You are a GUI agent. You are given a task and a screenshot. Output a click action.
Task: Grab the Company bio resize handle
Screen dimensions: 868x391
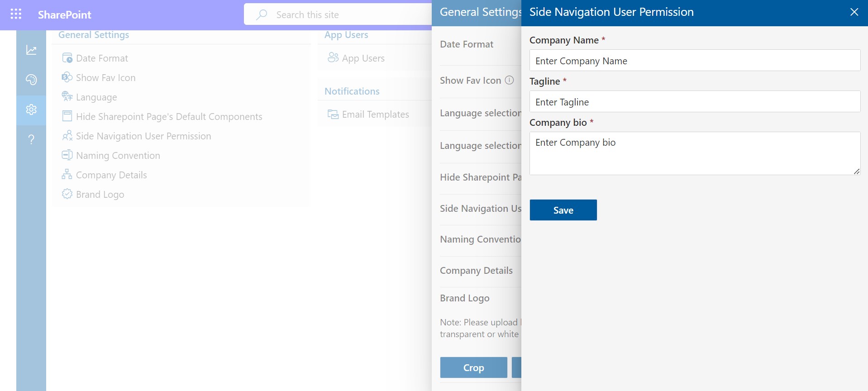[857, 171]
